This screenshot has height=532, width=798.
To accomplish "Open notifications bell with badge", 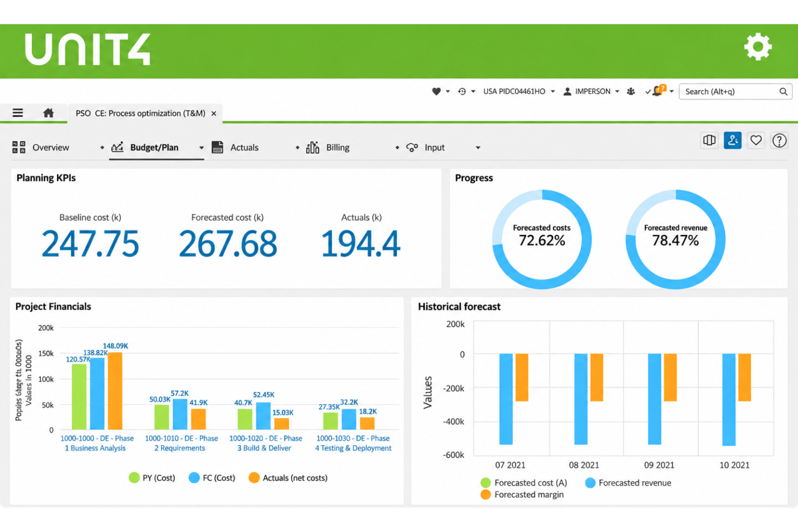I will point(658,91).
